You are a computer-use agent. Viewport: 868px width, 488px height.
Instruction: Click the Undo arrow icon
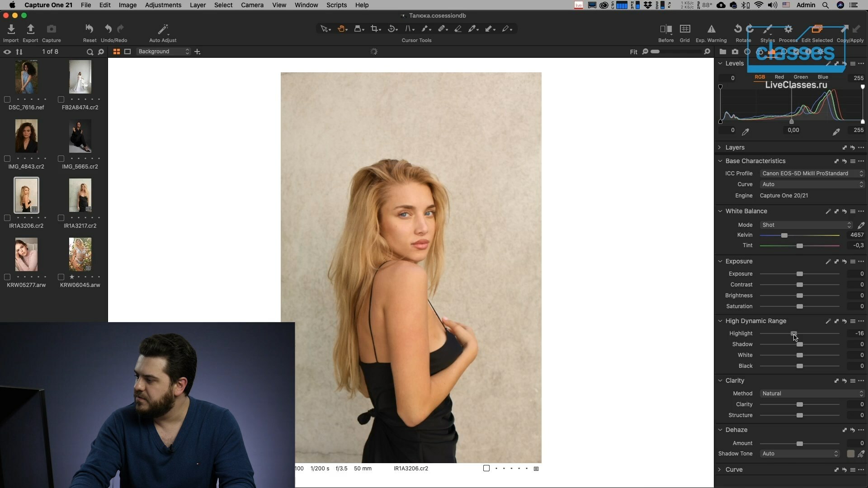(x=108, y=29)
